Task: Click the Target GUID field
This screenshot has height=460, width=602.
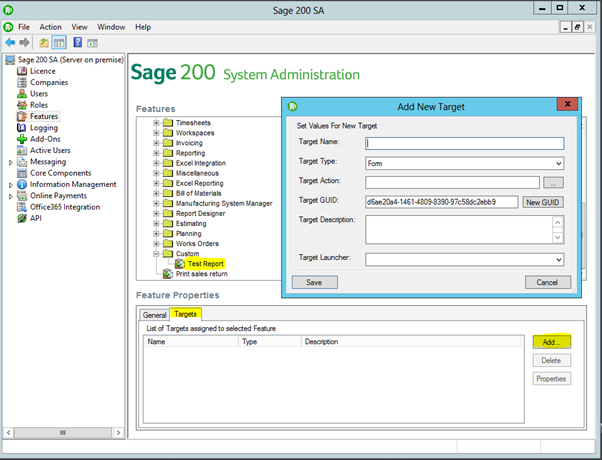Action: (442, 202)
